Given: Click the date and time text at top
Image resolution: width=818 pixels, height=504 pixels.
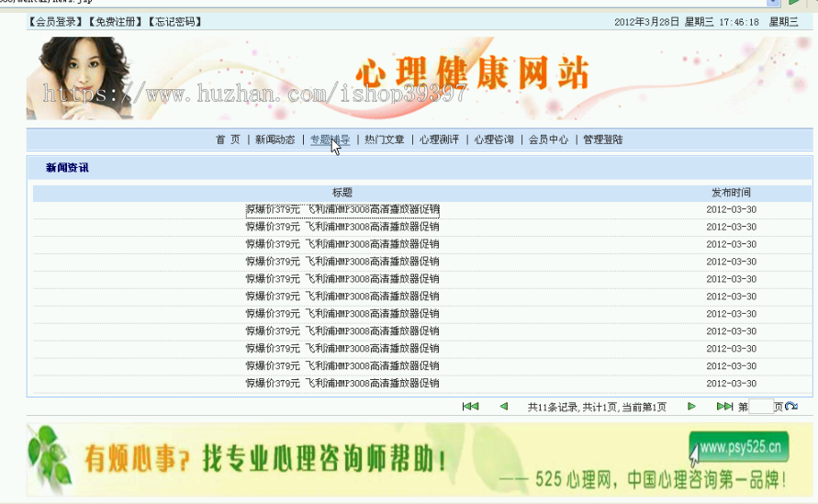Looking at the screenshot, I should pos(706,22).
